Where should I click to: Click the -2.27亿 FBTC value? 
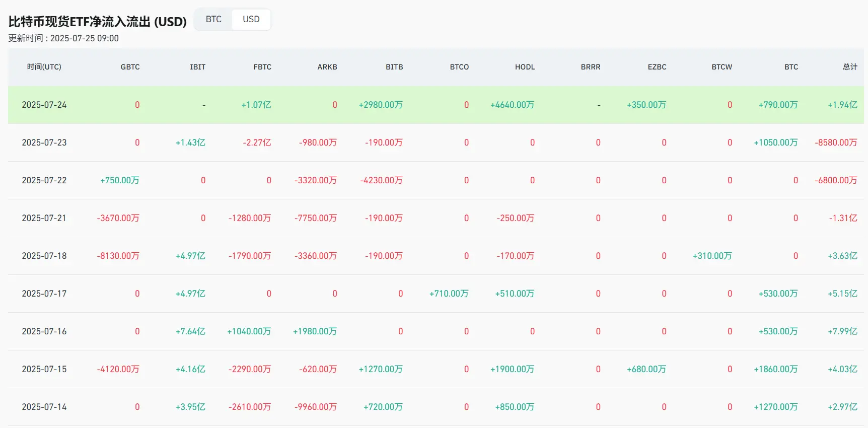257,142
